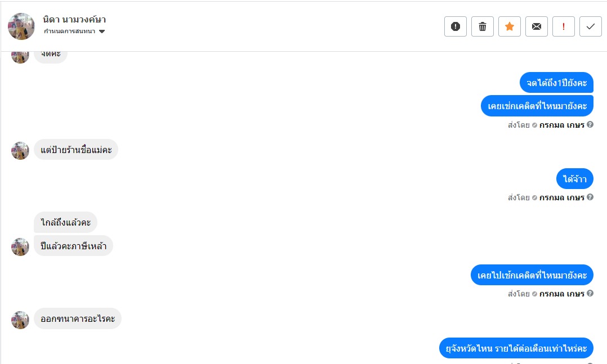
Task: Select the message ปีแล้วคะภาษีเหล้า
Action: tap(74, 246)
